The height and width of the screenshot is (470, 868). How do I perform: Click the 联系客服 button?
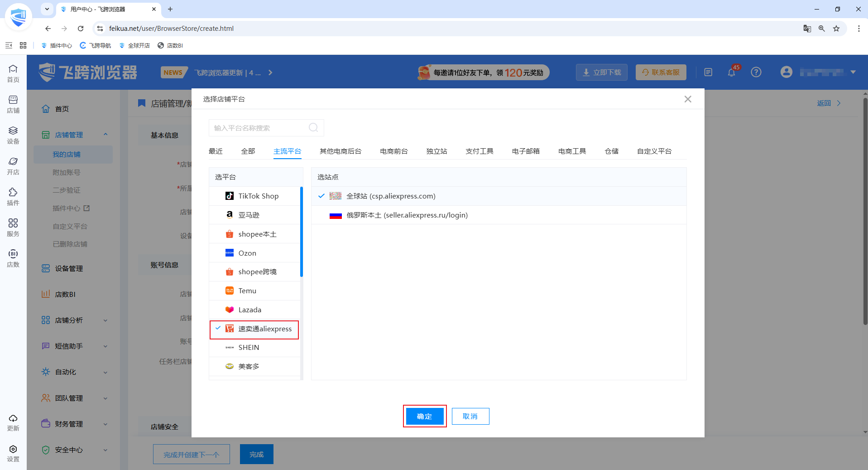(x=661, y=72)
